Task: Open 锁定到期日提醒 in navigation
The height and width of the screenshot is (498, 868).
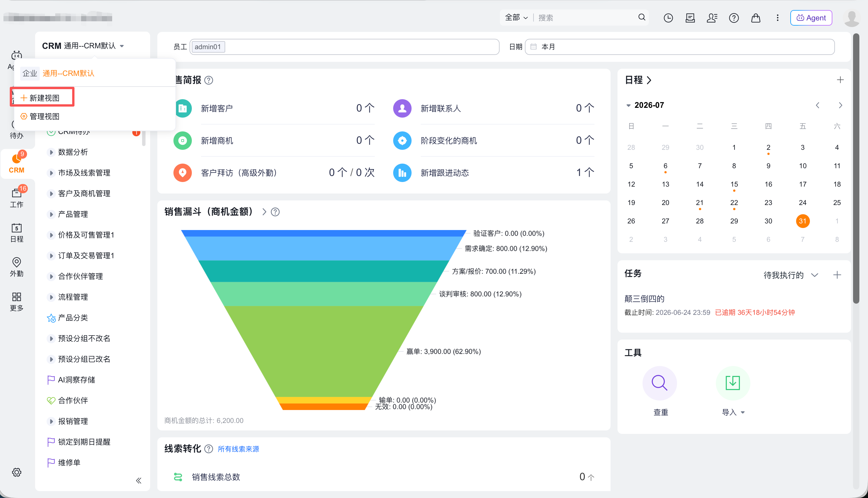Action: click(x=84, y=442)
